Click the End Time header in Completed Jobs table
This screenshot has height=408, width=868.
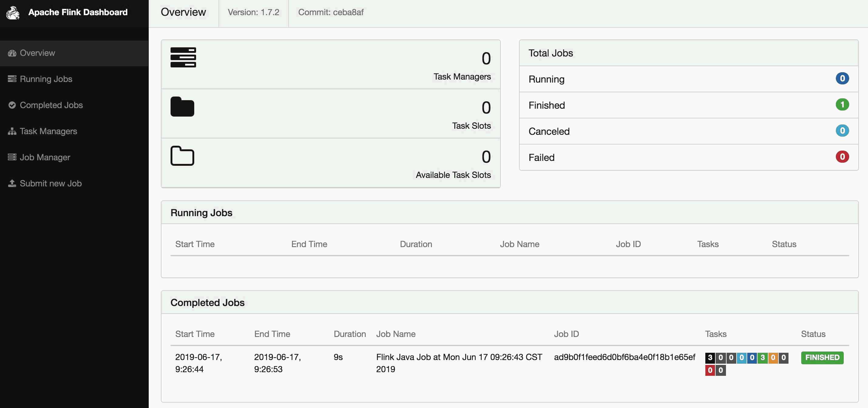272,334
